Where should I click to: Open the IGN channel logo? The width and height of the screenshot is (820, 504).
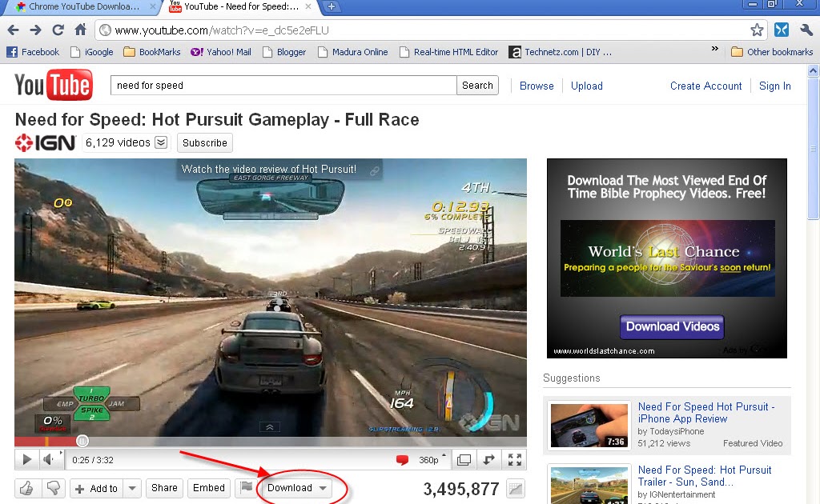point(46,142)
